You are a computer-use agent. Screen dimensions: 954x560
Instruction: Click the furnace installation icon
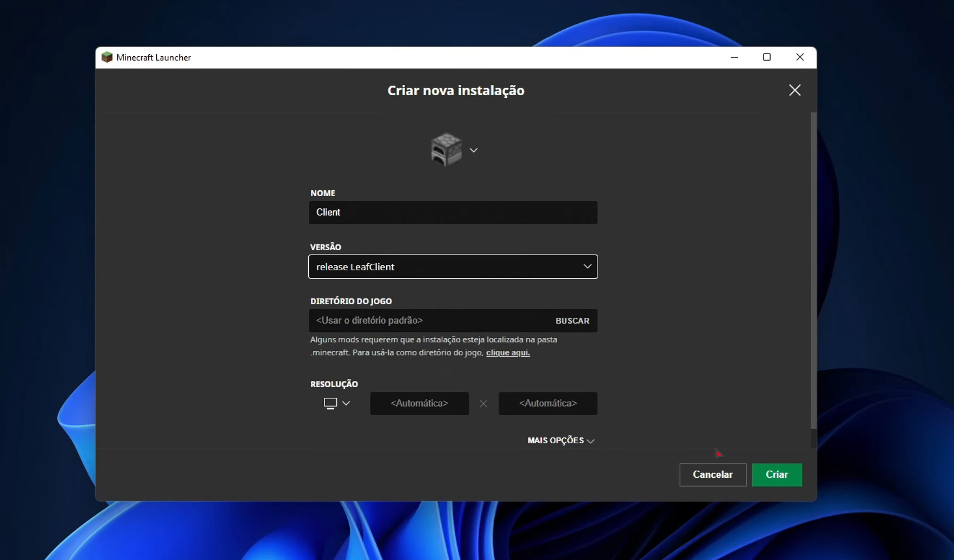tap(446, 150)
